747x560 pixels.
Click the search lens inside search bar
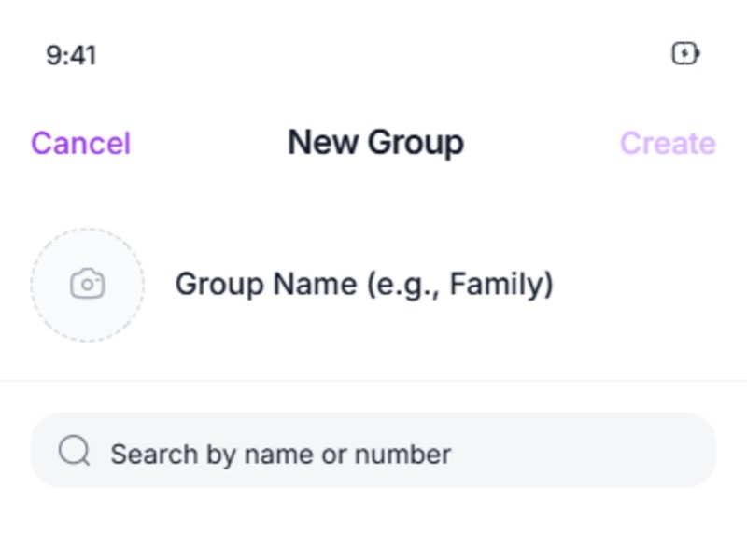click(x=74, y=452)
